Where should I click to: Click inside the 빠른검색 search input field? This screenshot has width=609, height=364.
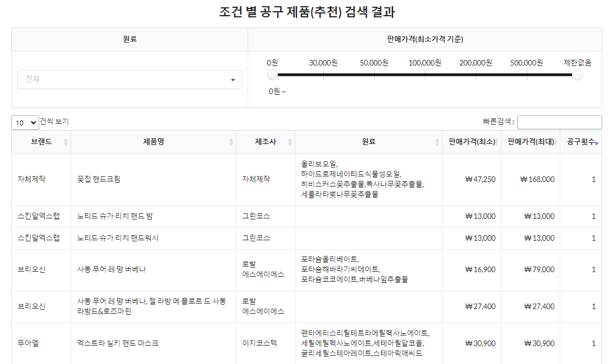tap(559, 122)
